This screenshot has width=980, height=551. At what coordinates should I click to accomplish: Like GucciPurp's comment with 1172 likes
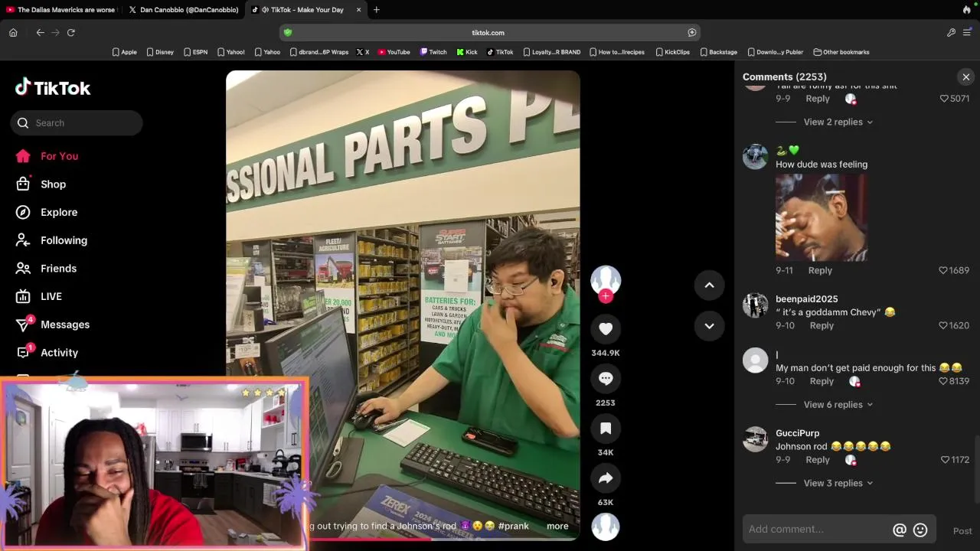tap(945, 460)
